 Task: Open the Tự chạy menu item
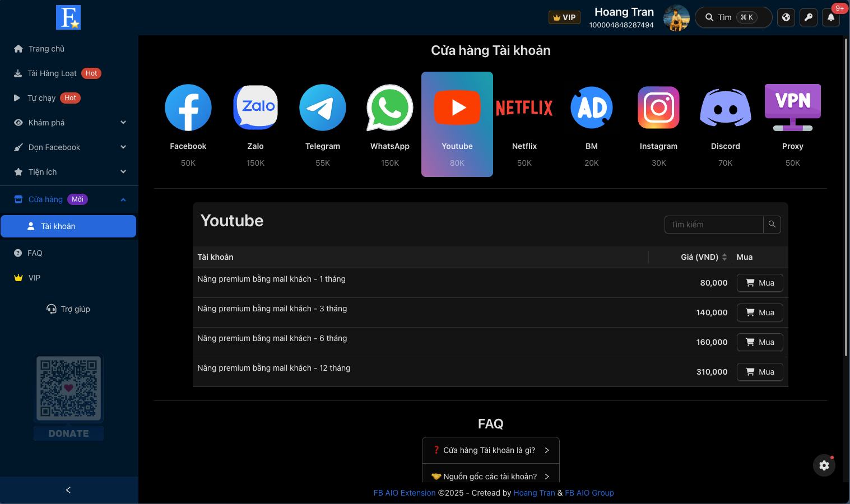pyautogui.click(x=69, y=98)
